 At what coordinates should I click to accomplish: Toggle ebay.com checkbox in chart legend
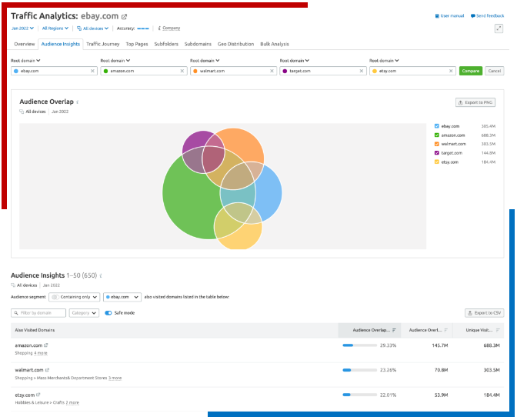click(x=437, y=126)
